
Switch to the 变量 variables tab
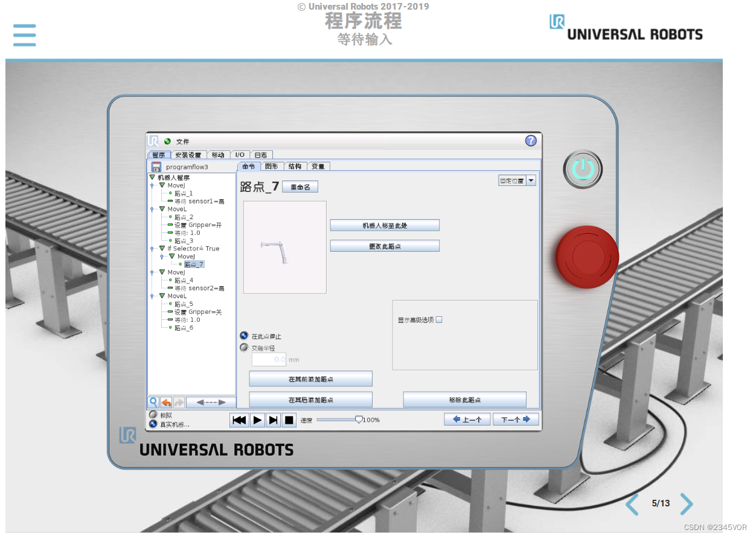318,166
